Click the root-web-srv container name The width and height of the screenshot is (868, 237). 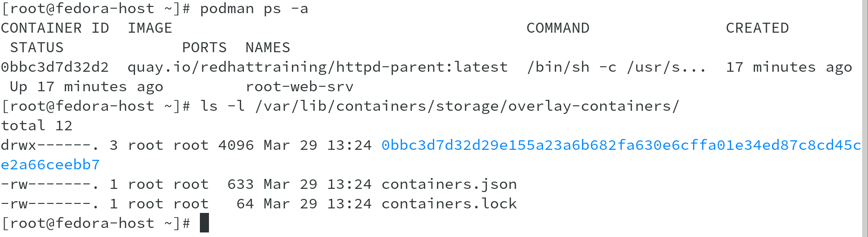pos(299,87)
